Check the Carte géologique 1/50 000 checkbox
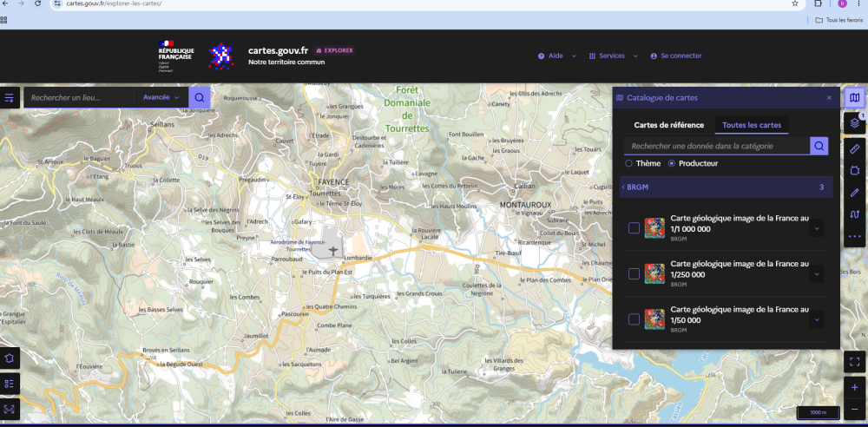Screen dimensions: 868x427 (x=634, y=319)
